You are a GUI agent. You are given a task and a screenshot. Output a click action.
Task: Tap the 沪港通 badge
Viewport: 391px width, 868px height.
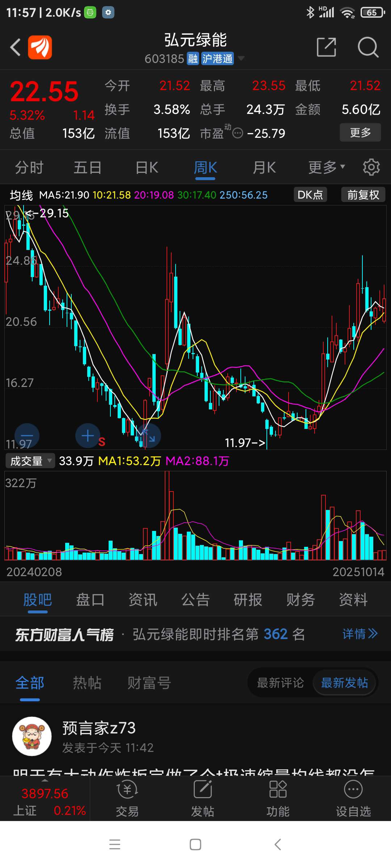(217, 59)
